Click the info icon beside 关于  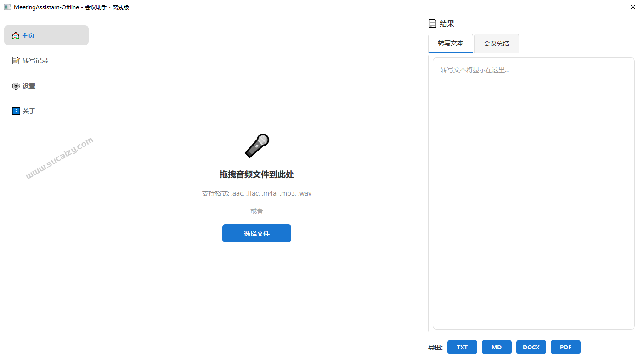click(16, 111)
